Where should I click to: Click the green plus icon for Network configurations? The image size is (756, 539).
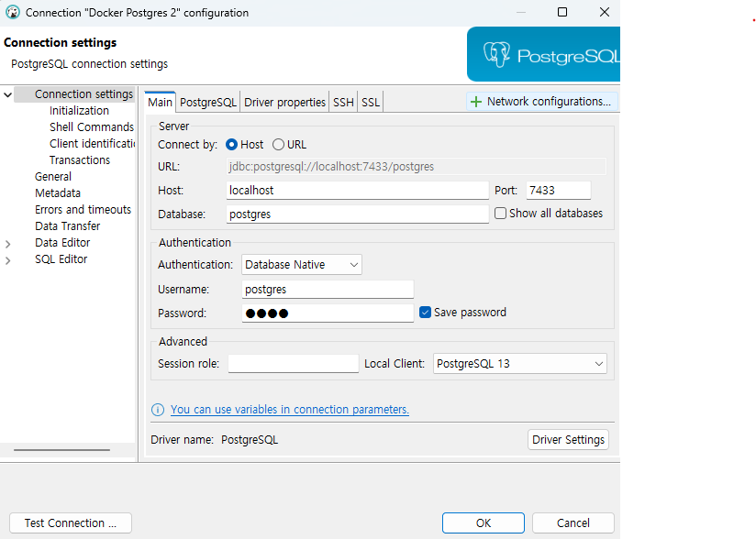click(476, 102)
